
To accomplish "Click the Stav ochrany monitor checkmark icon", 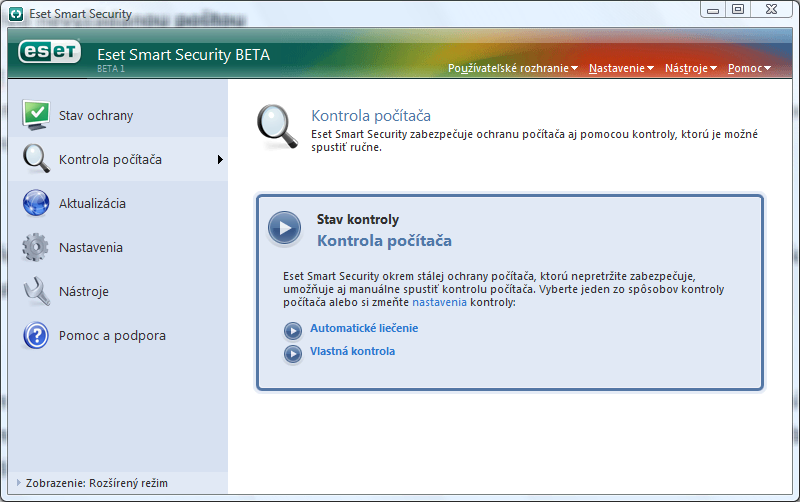I will (36, 115).
